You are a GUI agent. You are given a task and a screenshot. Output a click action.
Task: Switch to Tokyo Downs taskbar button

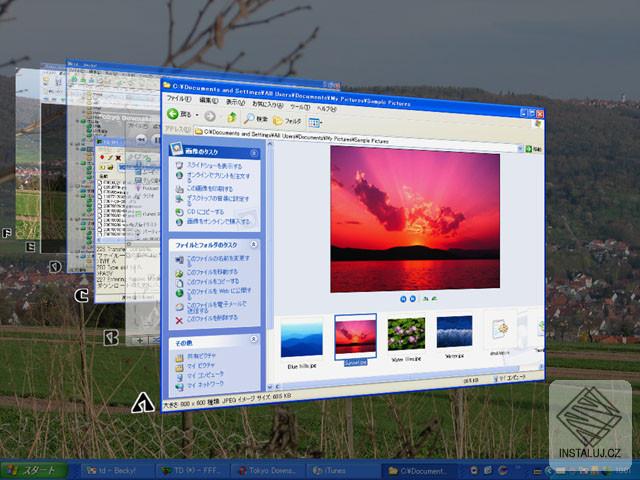coord(268,470)
